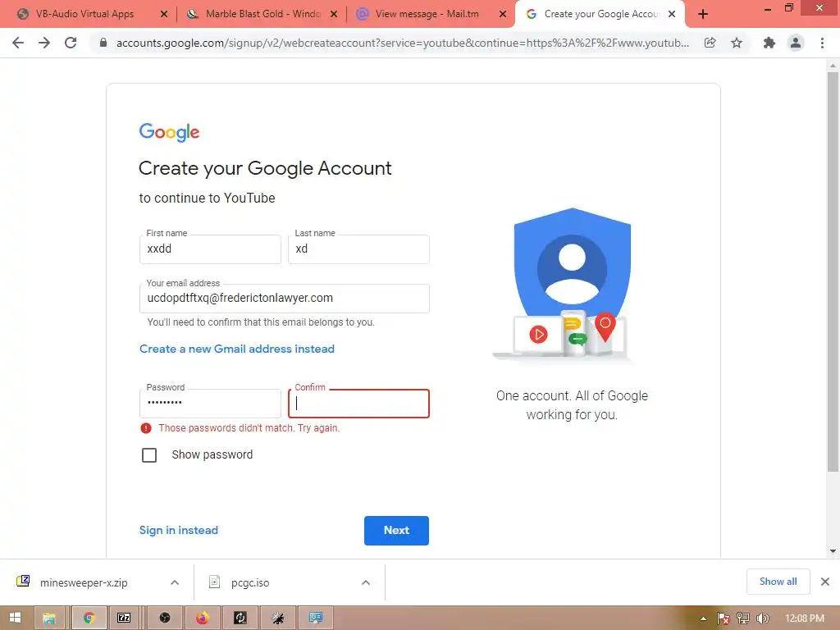Switch to the VB-Audio Virtual Apps tab

coord(84,14)
